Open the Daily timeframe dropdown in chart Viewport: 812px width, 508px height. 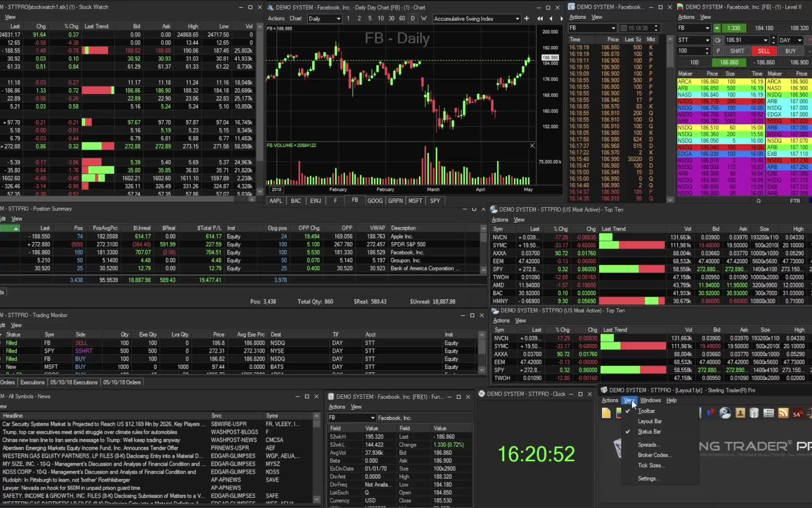tap(338, 18)
